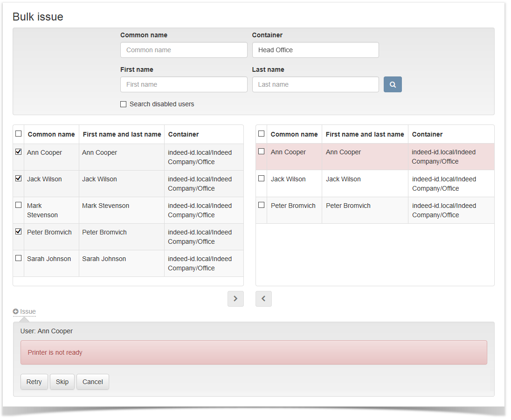Click the search magnifier icon
This screenshot has height=420, width=511.
pos(392,84)
